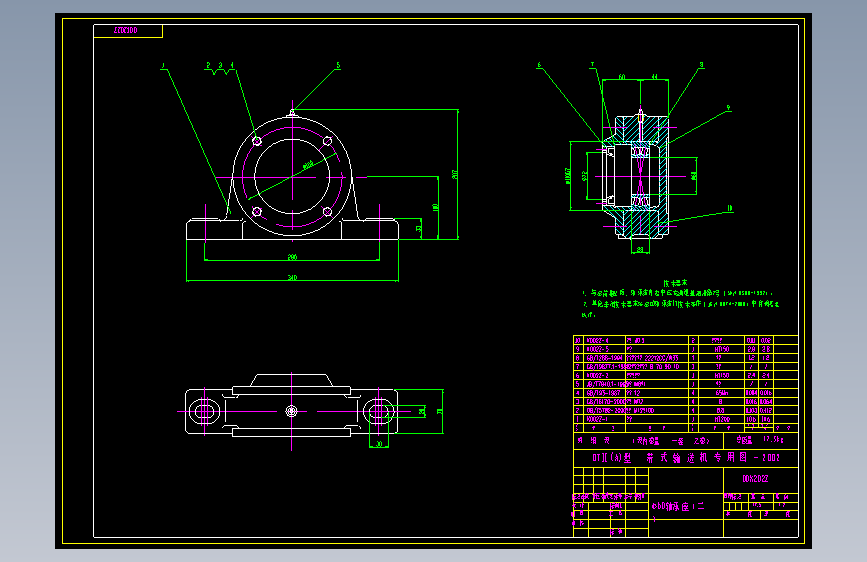Select part balloon number 1 on front view
The height and width of the screenshot is (562, 867).
(x=163, y=66)
